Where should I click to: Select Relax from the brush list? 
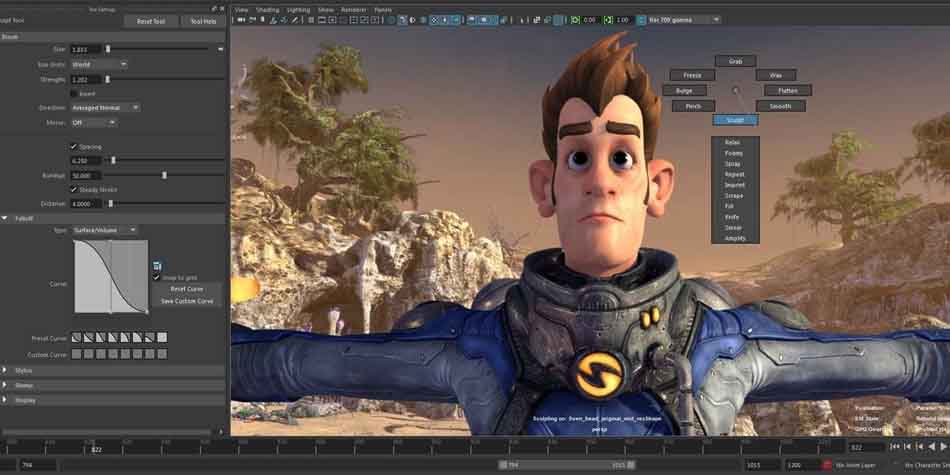click(735, 142)
